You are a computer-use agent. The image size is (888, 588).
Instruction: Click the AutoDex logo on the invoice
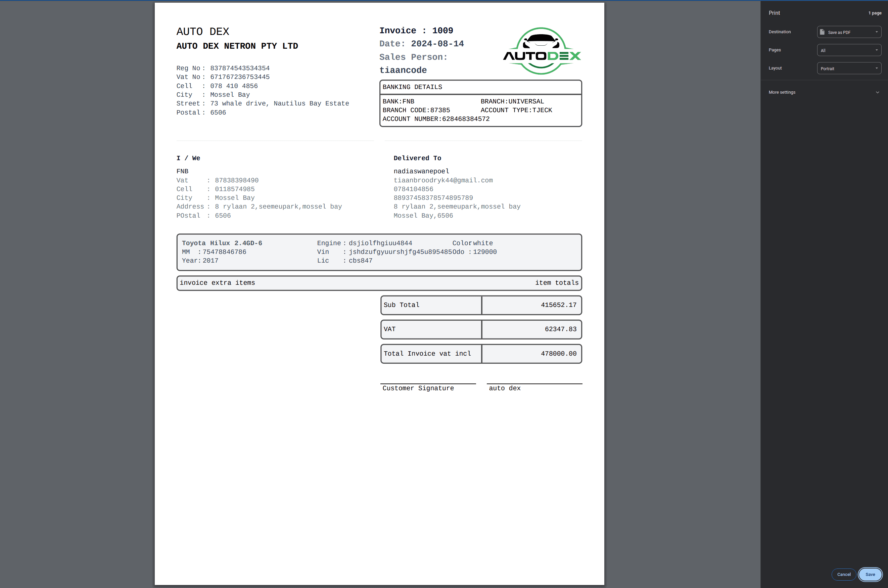click(542, 51)
